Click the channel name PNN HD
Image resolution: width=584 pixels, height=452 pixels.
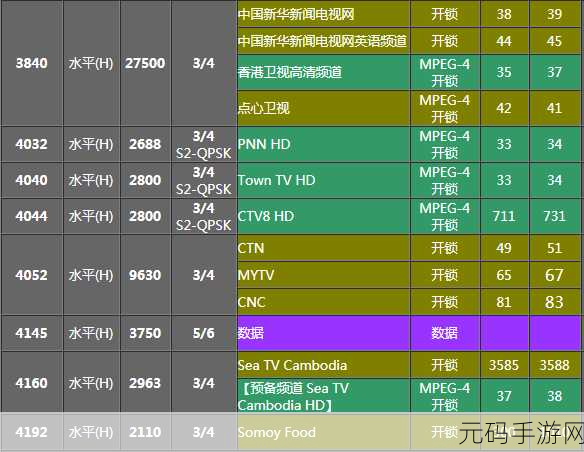pos(323,144)
